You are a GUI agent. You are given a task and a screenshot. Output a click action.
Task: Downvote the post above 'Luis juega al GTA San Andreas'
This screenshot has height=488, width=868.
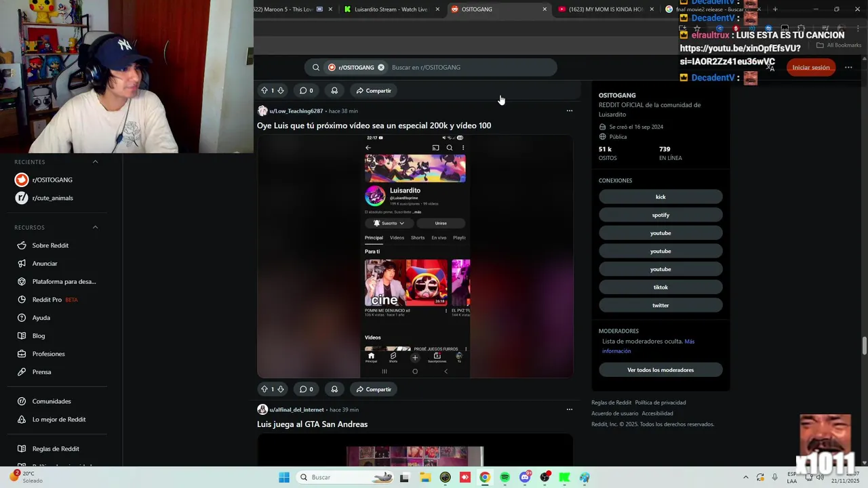pos(281,389)
